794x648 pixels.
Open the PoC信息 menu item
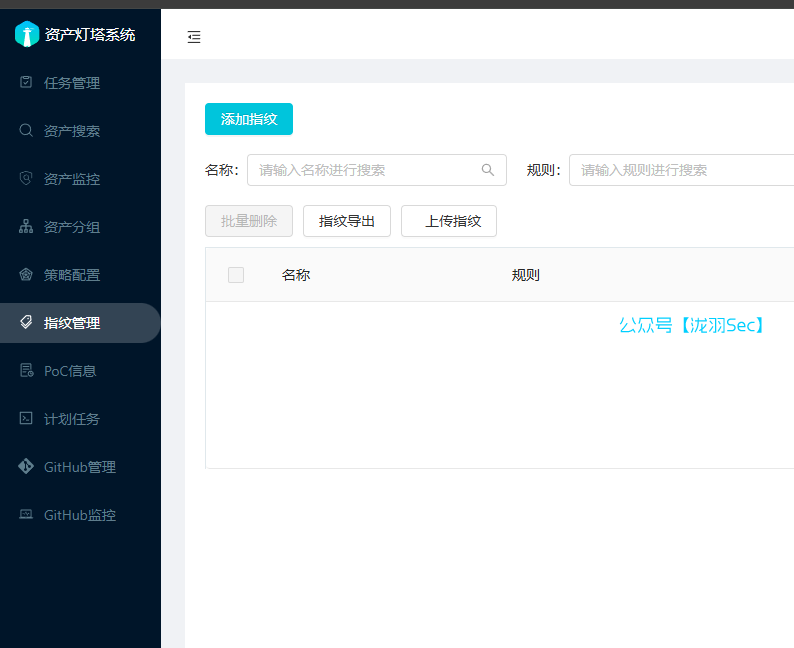[x=70, y=371]
